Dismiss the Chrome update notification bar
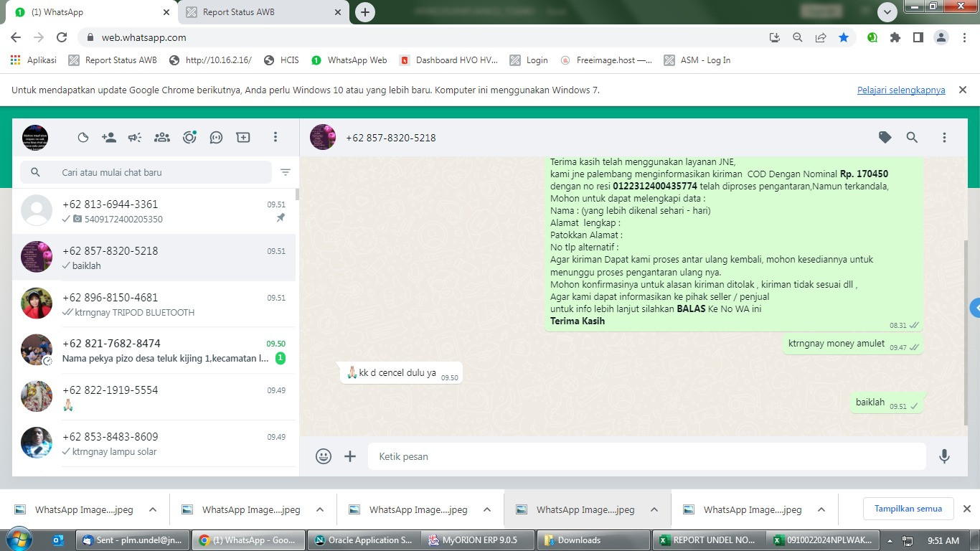 [x=963, y=90]
